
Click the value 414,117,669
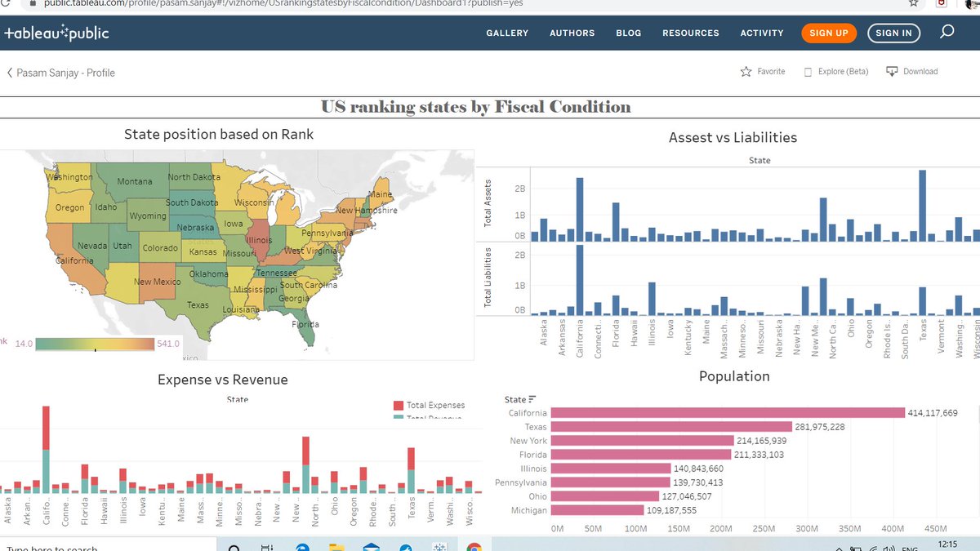click(933, 413)
